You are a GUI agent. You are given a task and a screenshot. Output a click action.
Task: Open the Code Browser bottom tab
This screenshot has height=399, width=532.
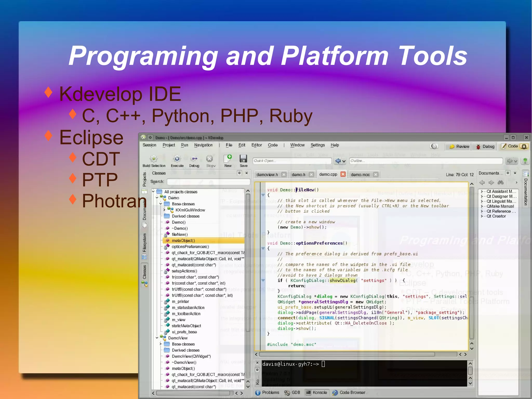pos(349,393)
